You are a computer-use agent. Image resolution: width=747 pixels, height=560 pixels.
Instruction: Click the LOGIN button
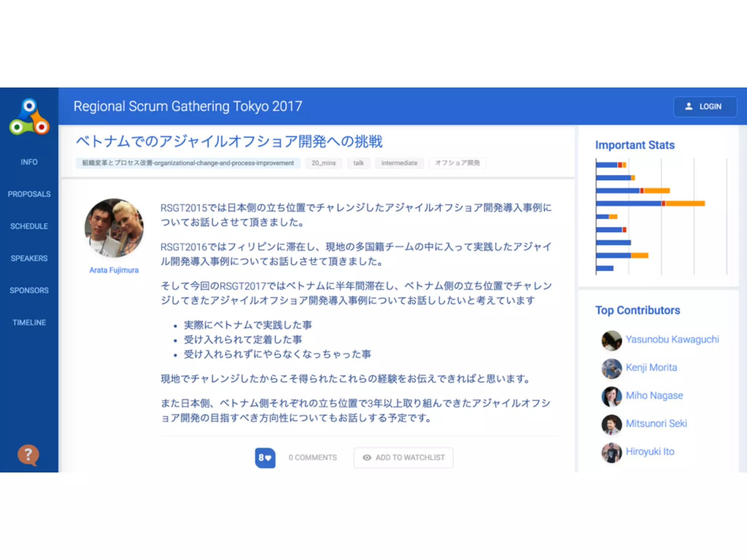[x=705, y=106]
